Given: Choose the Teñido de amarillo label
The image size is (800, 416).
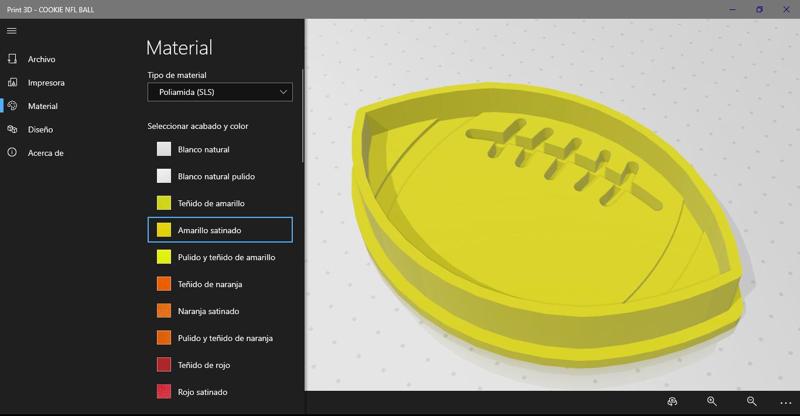Looking at the screenshot, I should pos(211,204).
